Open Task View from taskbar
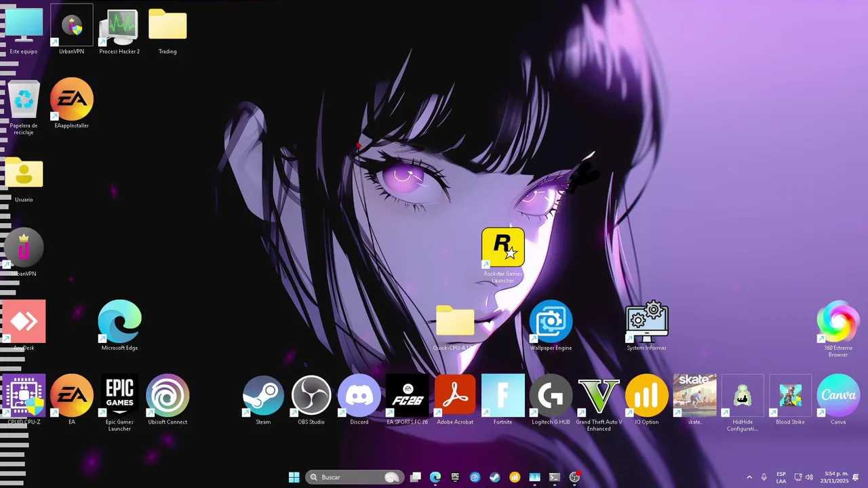Viewport: 868px width, 488px height. [x=416, y=477]
